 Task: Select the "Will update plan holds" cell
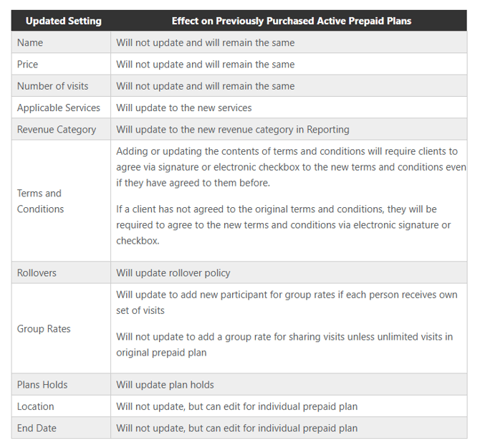click(165, 385)
